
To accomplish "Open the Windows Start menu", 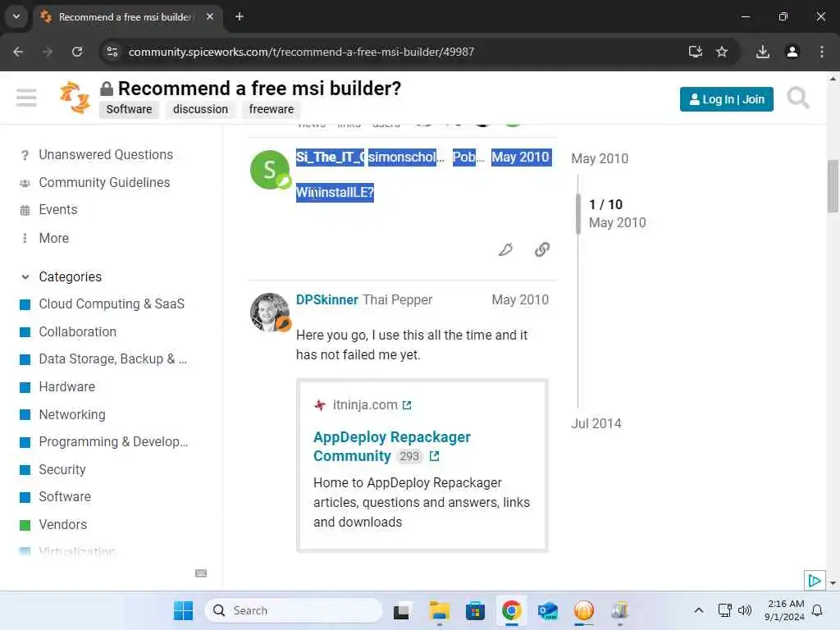I will coord(183,610).
